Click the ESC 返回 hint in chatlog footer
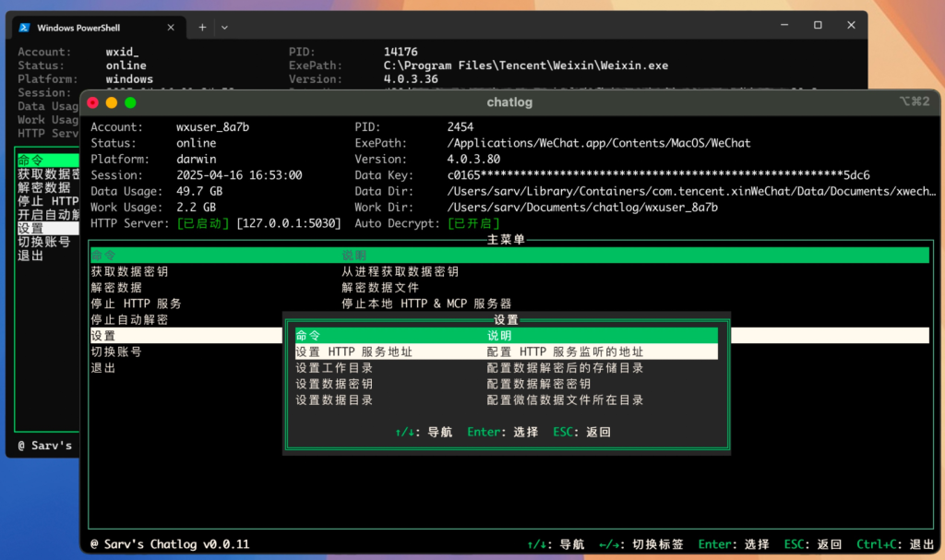945x560 pixels. (x=812, y=544)
